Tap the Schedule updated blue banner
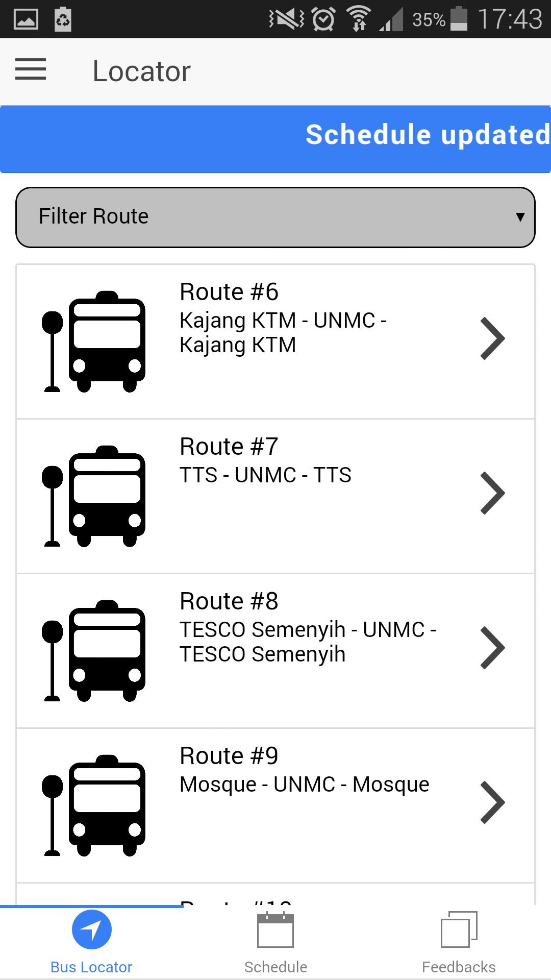This screenshot has height=980, width=551. 275,139
